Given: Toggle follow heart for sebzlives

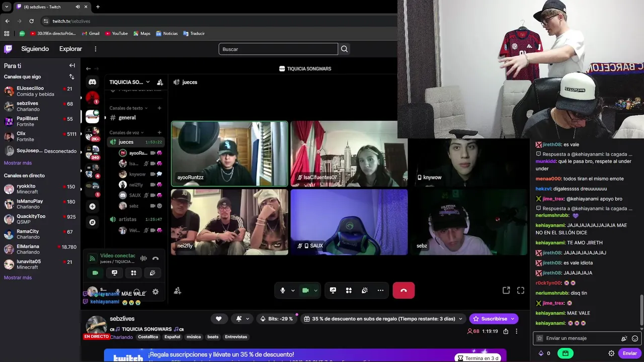Looking at the screenshot, I should (x=218, y=319).
